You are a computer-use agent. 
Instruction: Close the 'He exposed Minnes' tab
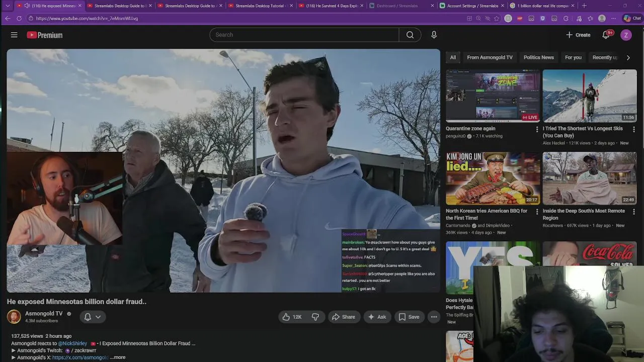pos(79,6)
